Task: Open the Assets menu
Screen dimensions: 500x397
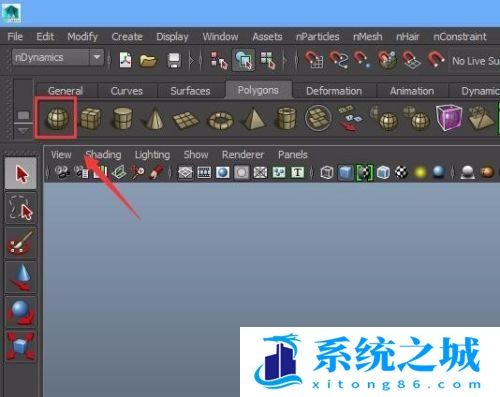Action: click(267, 36)
